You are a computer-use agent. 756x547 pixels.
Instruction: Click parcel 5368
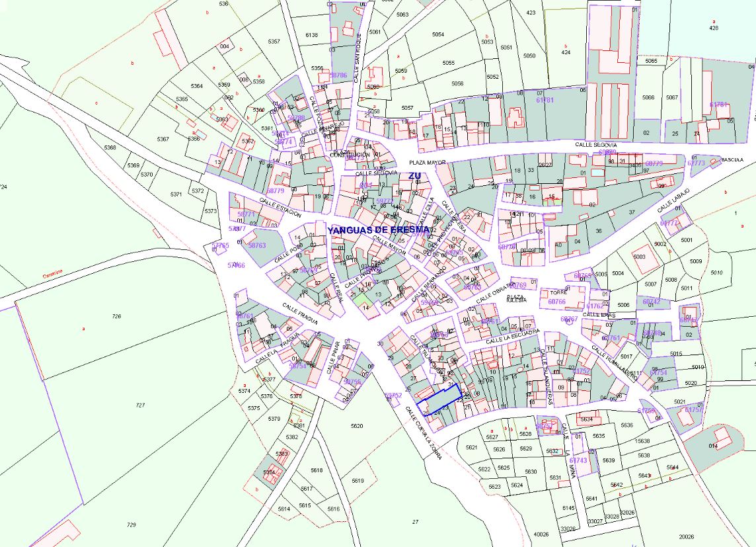[110, 147]
